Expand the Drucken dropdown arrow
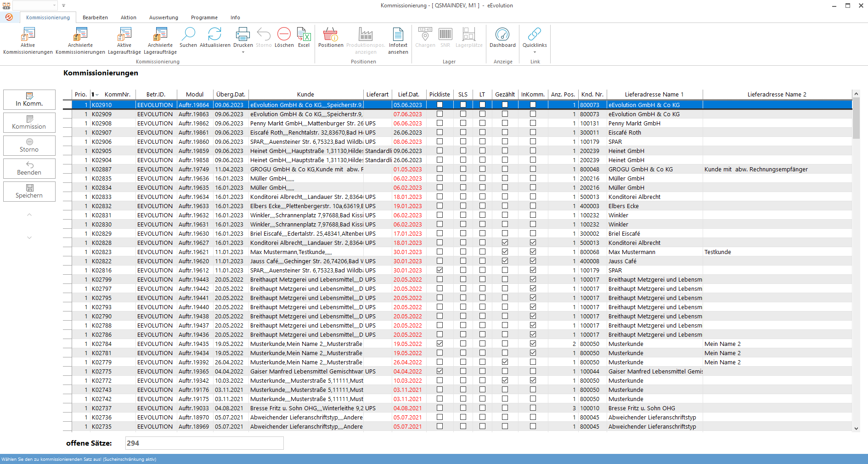The image size is (868, 464). point(243,52)
